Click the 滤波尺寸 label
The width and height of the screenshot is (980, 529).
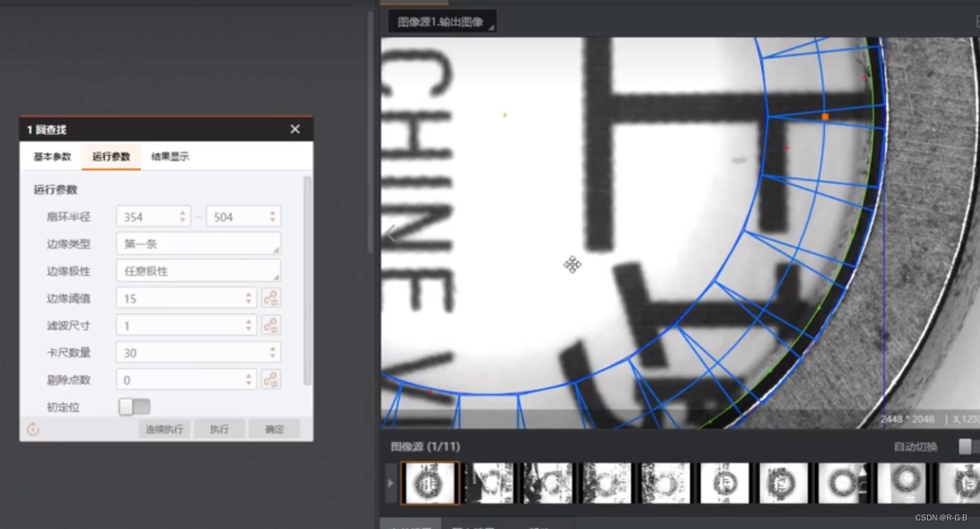coord(68,325)
